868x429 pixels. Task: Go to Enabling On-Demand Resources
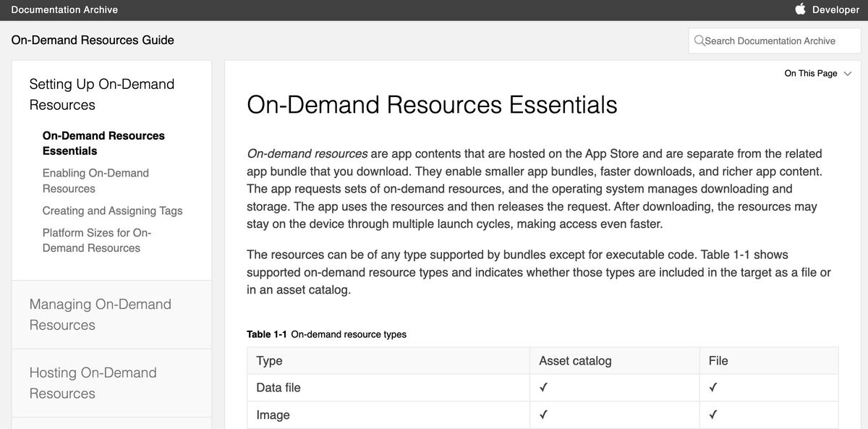pyautogui.click(x=95, y=181)
